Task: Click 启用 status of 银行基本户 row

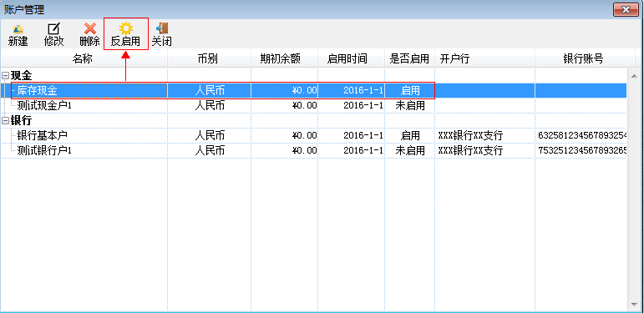Action: [410, 135]
